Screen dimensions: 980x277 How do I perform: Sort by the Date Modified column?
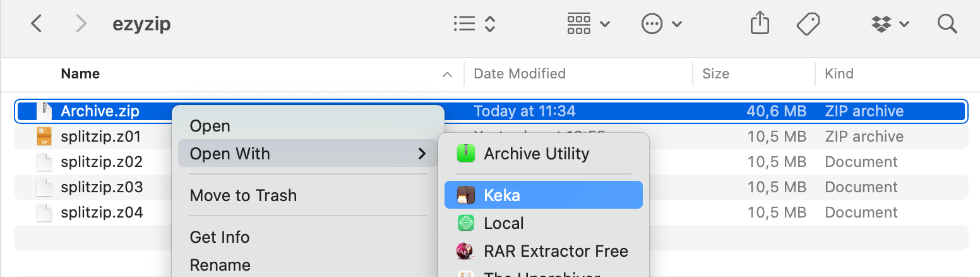pos(519,74)
